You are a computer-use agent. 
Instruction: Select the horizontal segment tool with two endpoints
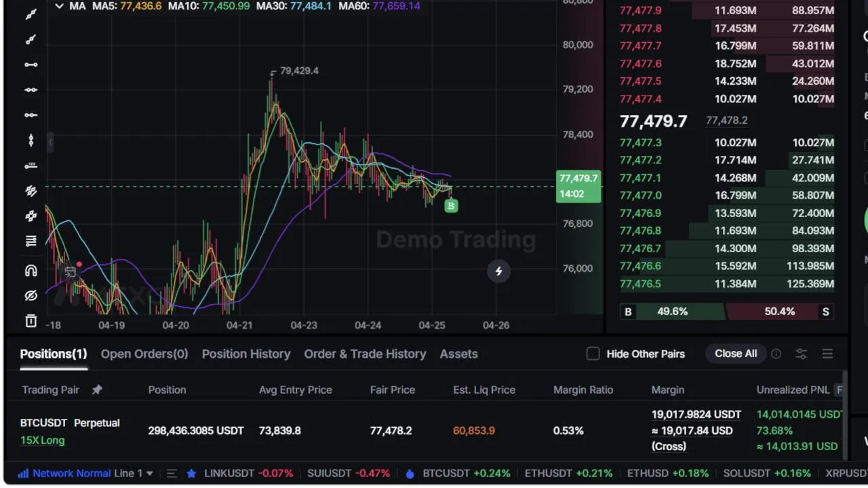click(x=31, y=64)
